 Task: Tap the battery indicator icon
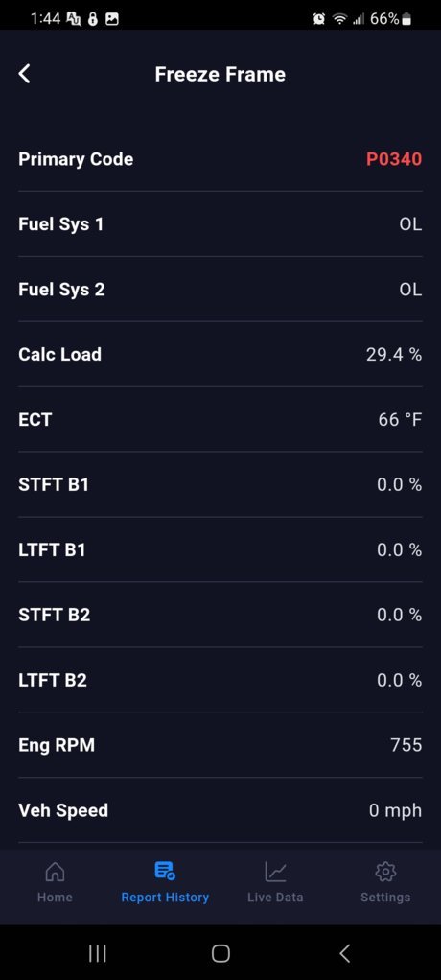406,19
